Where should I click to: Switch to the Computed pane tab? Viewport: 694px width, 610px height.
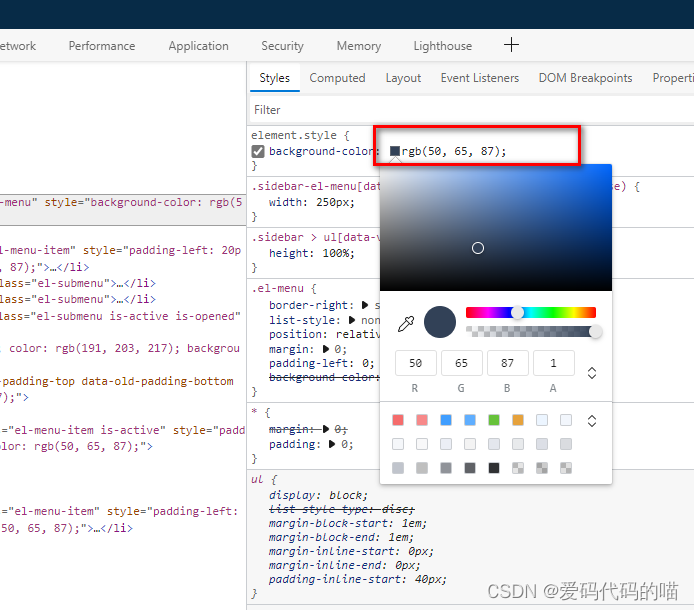pyautogui.click(x=337, y=78)
